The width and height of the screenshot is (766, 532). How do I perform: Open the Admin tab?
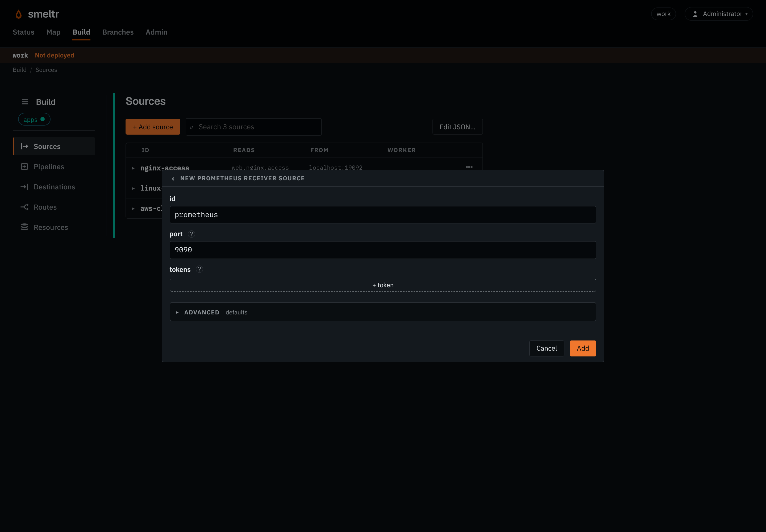click(156, 32)
